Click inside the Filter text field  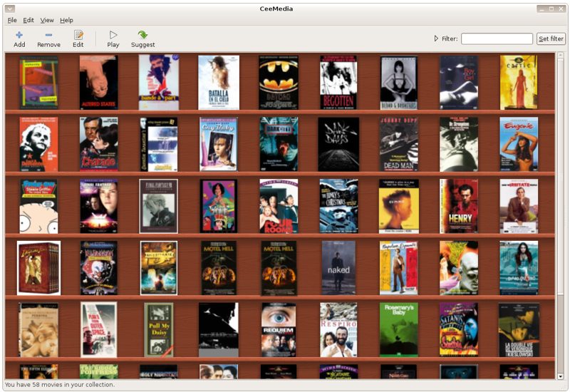point(497,38)
